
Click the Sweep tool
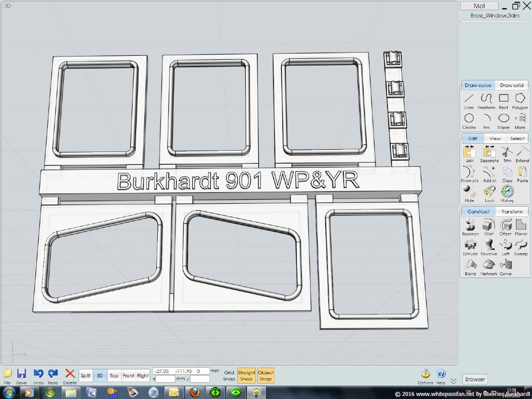(x=521, y=247)
